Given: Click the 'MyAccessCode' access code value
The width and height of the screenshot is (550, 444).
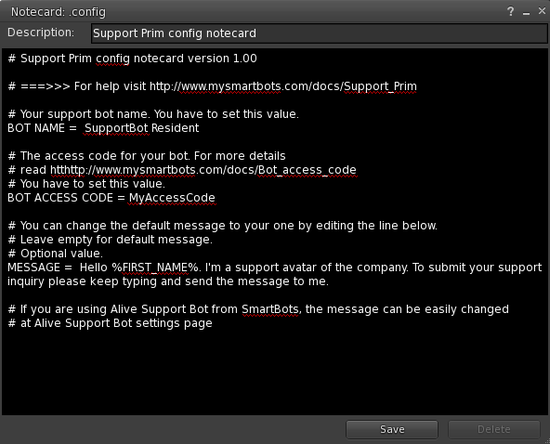Looking at the screenshot, I should (x=172, y=198).
